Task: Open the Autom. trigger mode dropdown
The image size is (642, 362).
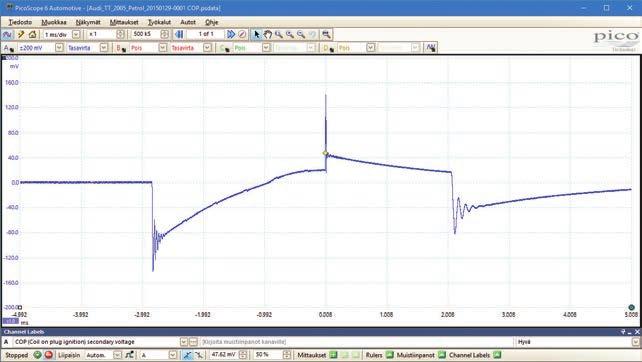Action: click(118, 355)
